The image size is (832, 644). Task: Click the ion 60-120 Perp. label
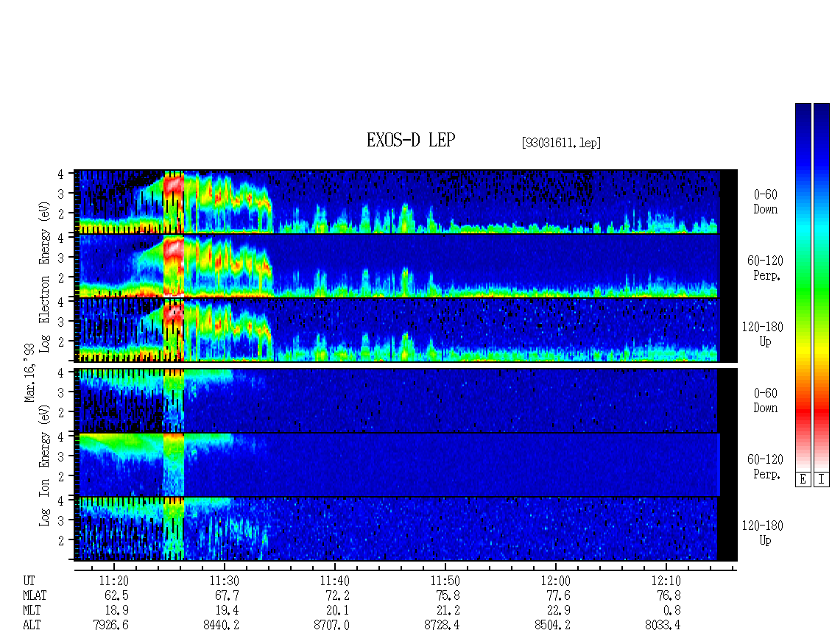(x=765, y=467)
